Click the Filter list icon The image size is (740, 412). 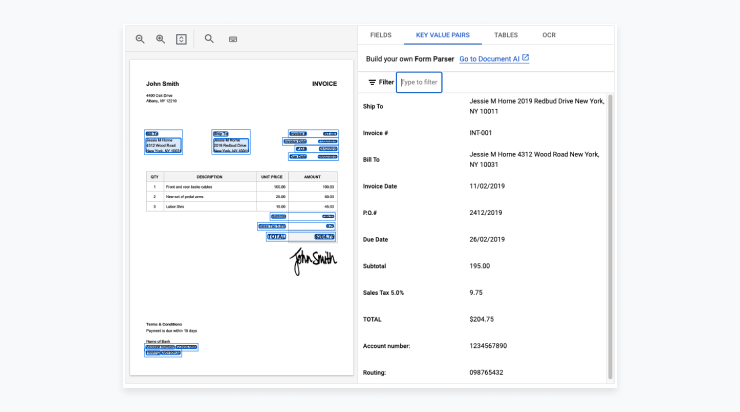(x=373, y=82)
